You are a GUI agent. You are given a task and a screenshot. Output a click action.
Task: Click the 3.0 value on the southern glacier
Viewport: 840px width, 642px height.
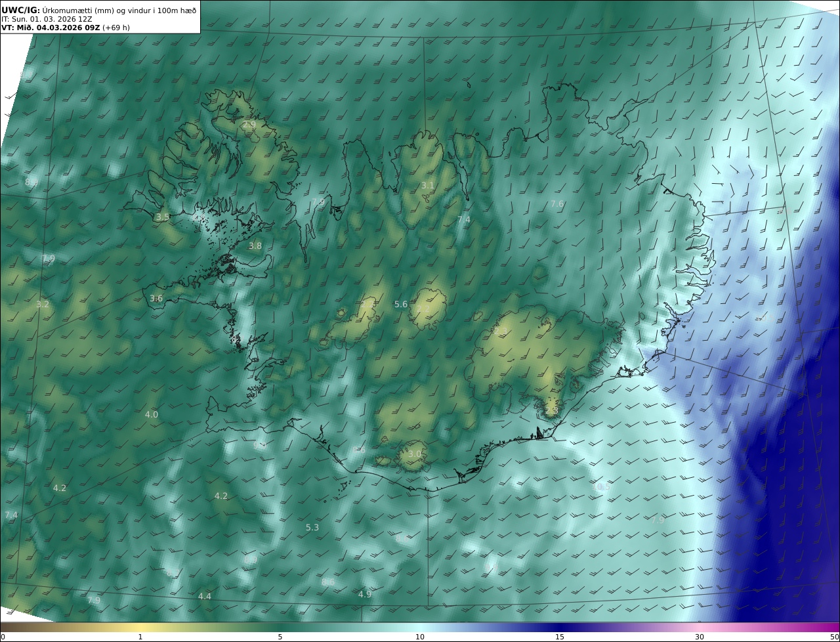(415, 454)
